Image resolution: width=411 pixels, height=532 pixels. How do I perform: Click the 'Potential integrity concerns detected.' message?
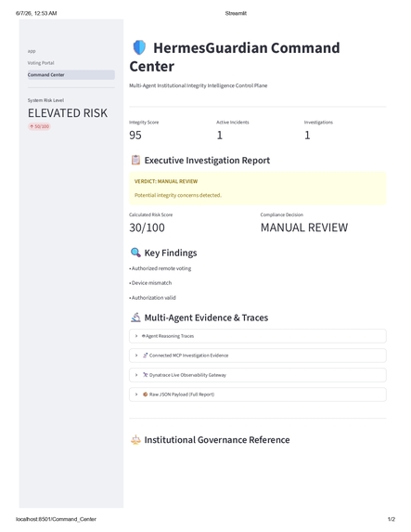pos(178,195)
